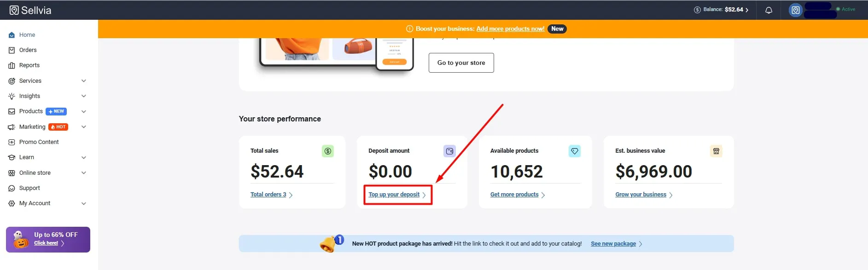The width and height of the screenshot is (868, 270).
Task: Select the Orders icon in the sidebar
Action: pyautogui.click(x=12, y=50)
